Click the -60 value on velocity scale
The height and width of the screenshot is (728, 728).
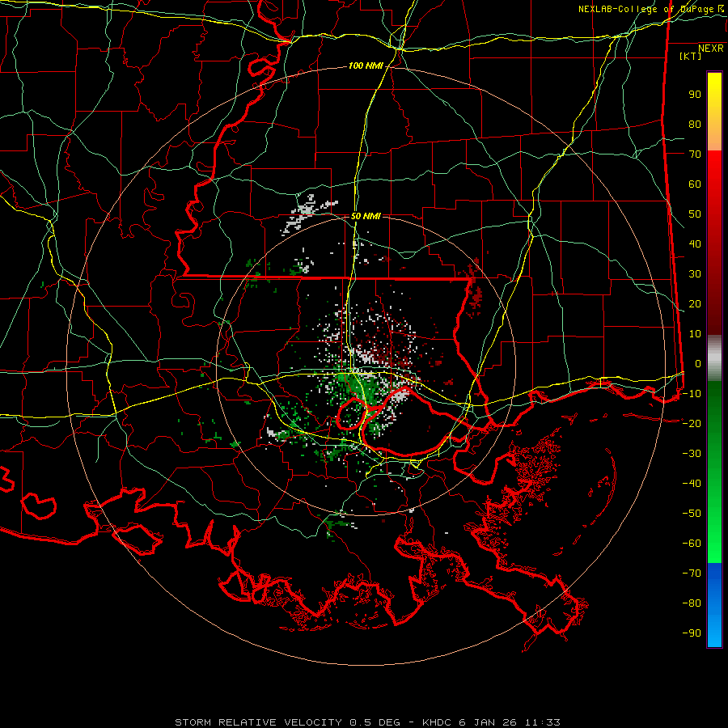tap(692, 544)
